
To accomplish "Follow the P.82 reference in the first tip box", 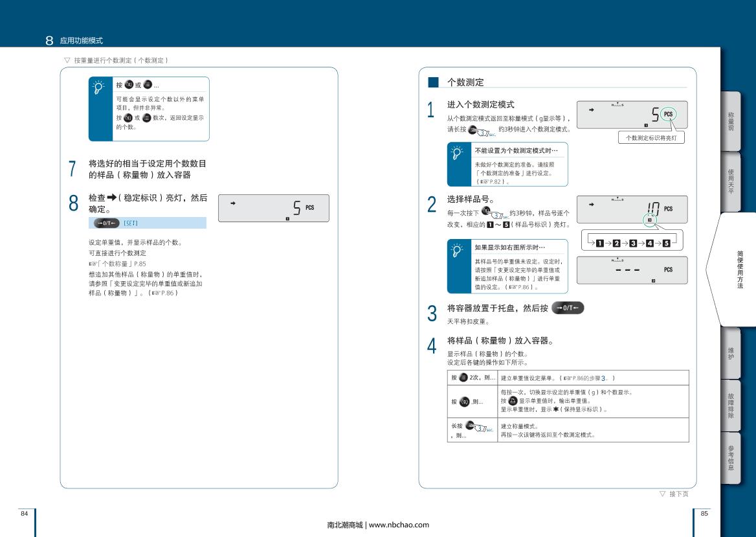I will 489,183.
